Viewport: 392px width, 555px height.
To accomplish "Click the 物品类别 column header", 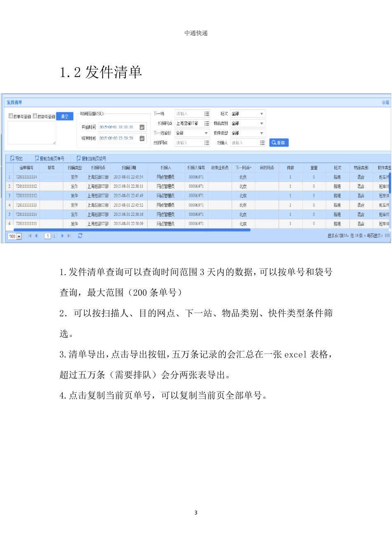I will coord(361,168).
